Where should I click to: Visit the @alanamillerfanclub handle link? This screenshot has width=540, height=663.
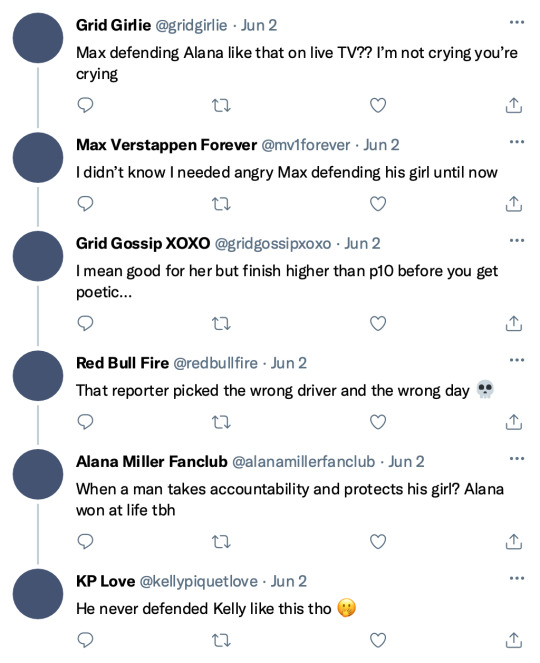pos(304,462)
